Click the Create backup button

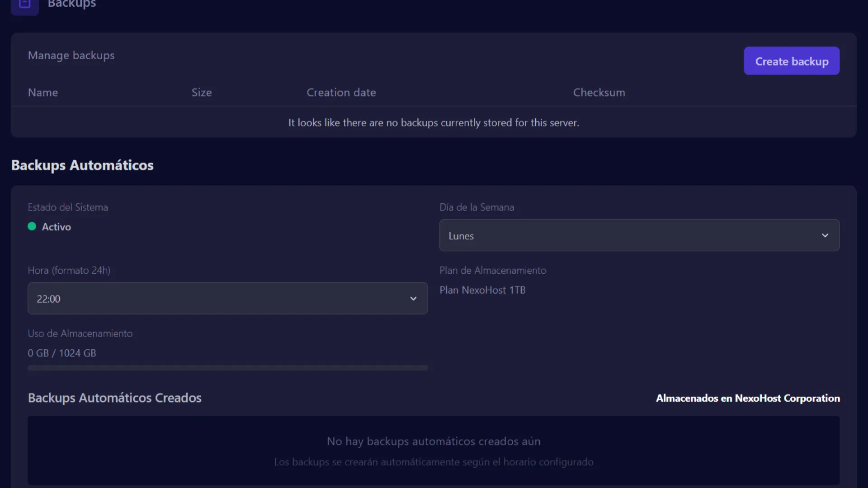tap(791, 61)
